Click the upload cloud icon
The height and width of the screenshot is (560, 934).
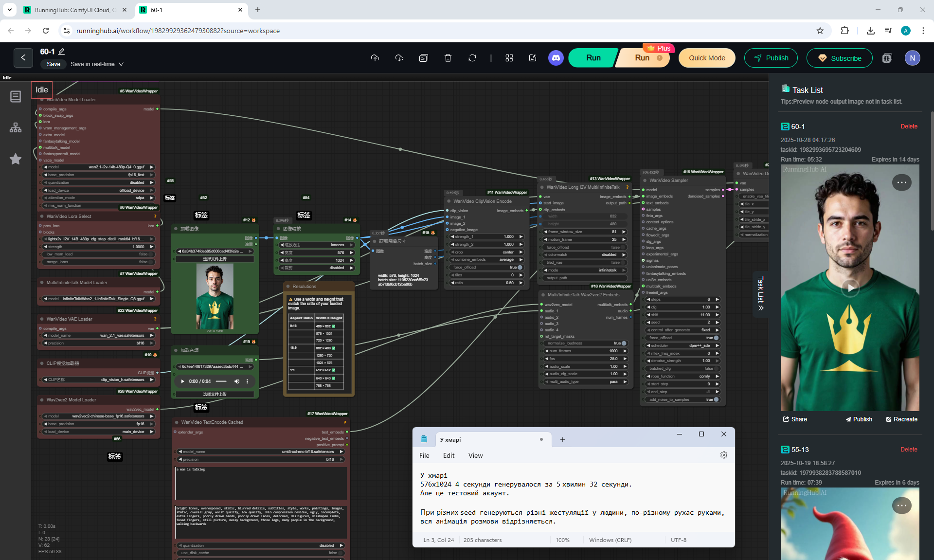375,58
